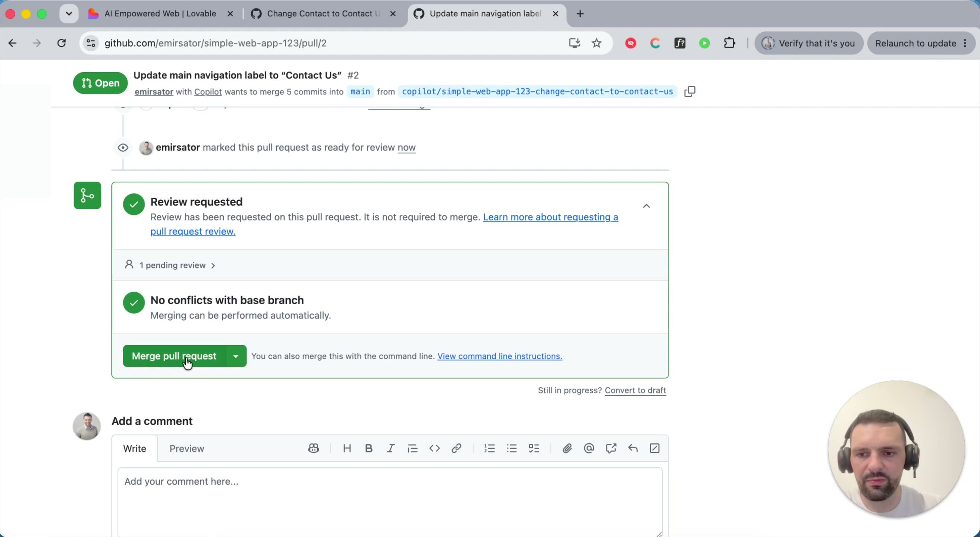Go back to previous page
Image resolution: width=980 pixels, height=537 pixels.
13,43
